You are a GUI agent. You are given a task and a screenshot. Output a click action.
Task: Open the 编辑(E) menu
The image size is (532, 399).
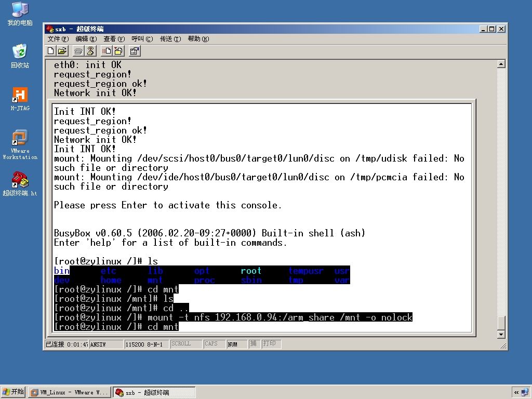[86, 39]
